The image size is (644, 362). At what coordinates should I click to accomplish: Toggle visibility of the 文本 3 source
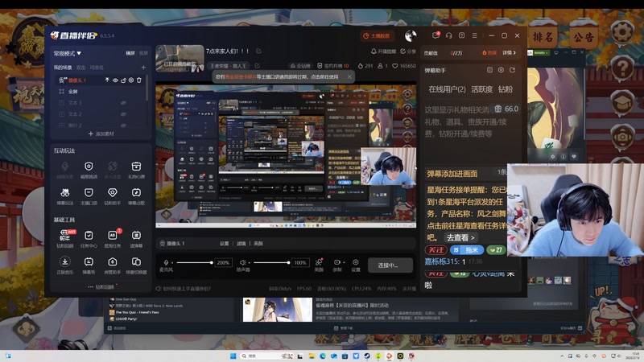click(123, 103)
